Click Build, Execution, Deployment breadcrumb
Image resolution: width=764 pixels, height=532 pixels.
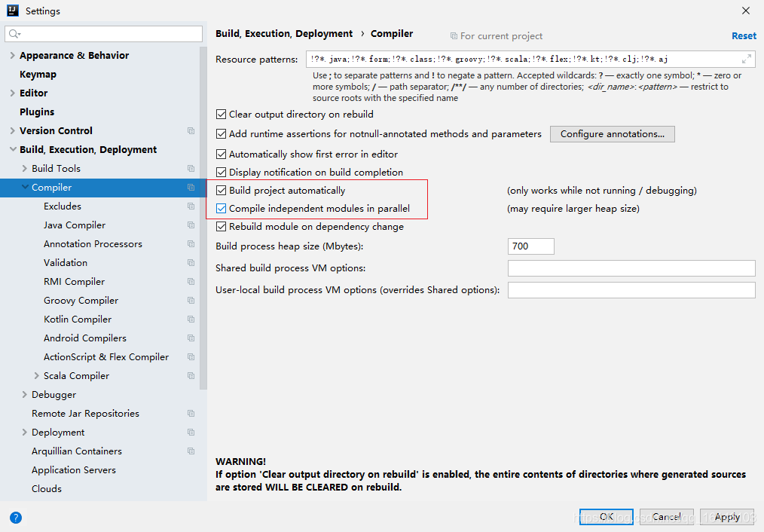(x=284, y=34)
